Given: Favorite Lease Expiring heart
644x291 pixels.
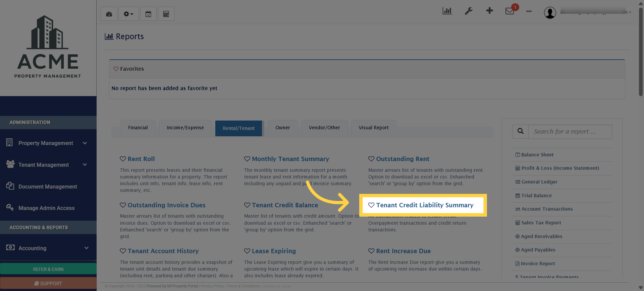Looking at the screenshot, I should tap(247, 251).
